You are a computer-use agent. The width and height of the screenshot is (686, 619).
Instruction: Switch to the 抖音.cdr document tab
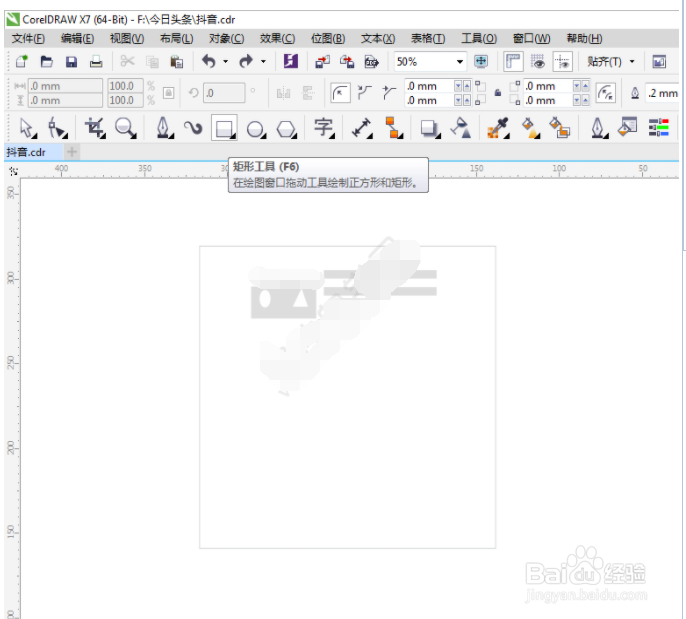point(26,152)
